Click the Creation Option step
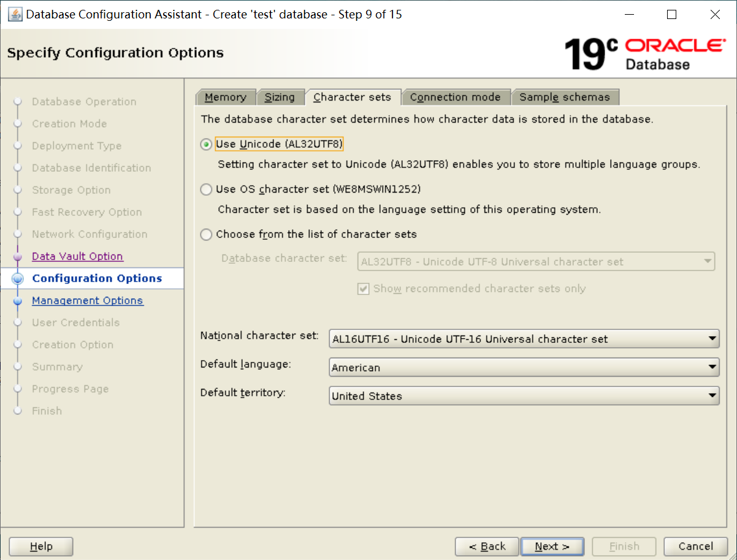 72,345
